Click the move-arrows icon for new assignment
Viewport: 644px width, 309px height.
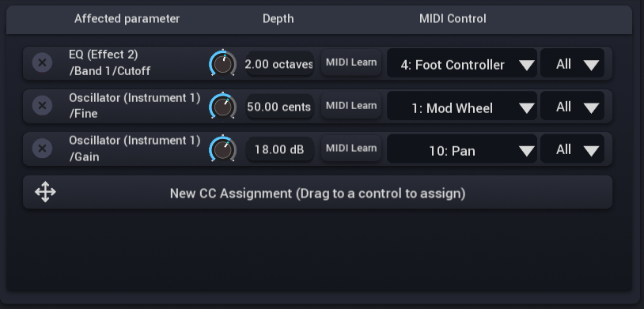[45, 192]
